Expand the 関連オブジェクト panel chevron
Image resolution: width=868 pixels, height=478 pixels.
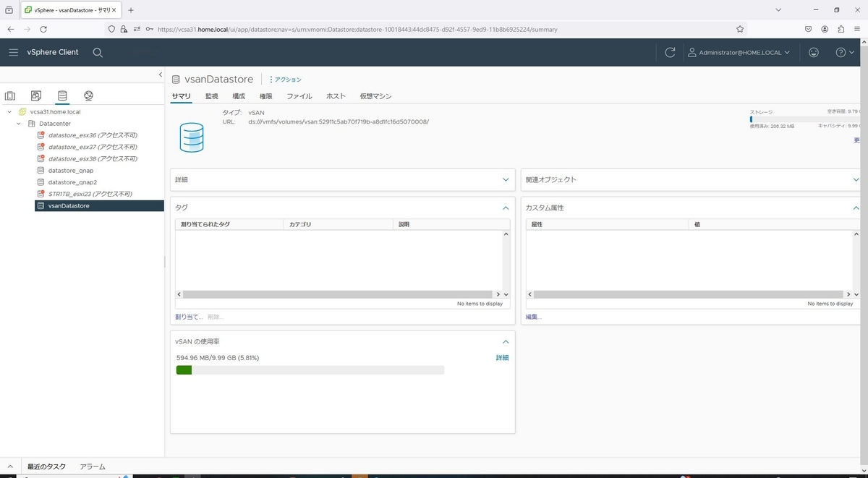coord(856,179)
